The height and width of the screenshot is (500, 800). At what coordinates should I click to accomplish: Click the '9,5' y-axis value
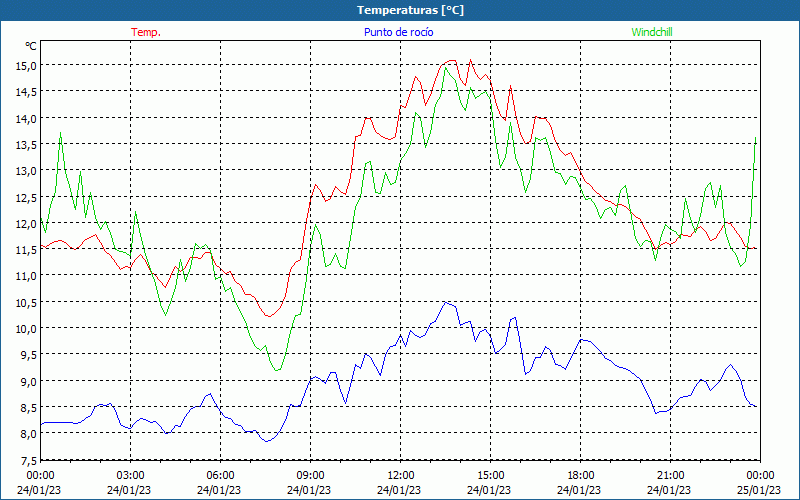pos(29,355)
